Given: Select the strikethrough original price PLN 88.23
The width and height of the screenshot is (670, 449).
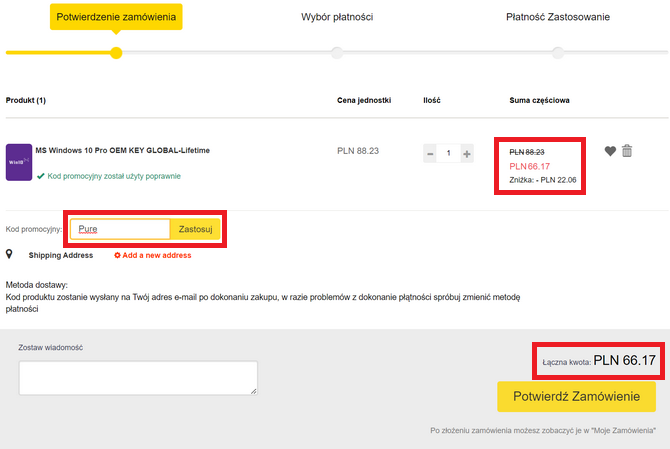Looking at the screenshot, I should click(527, 152).
